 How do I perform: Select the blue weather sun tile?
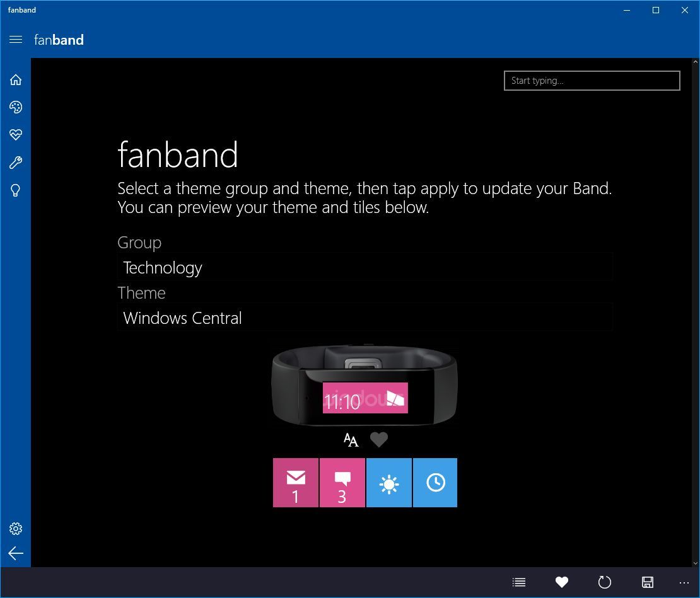(x=389, y=483)
